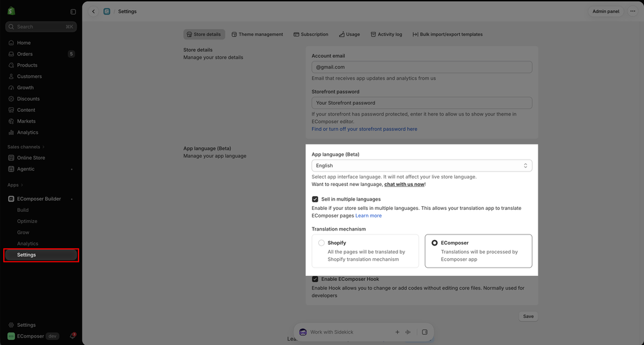Click the back arrow in header

tap(94, 11)
